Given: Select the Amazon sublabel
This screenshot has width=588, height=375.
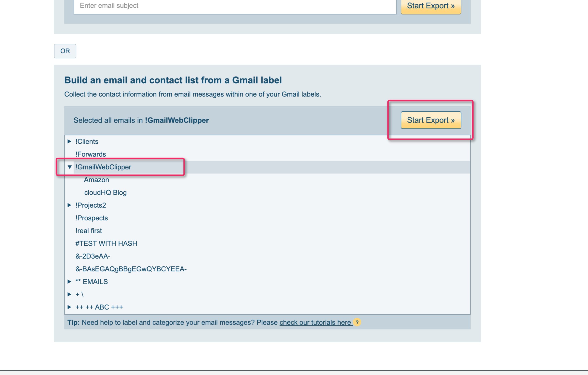Looking at the screenshot, I should (96, 180).
